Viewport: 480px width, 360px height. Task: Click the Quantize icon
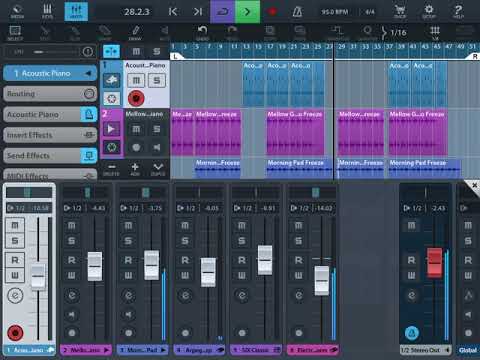[x=367, y=33]
